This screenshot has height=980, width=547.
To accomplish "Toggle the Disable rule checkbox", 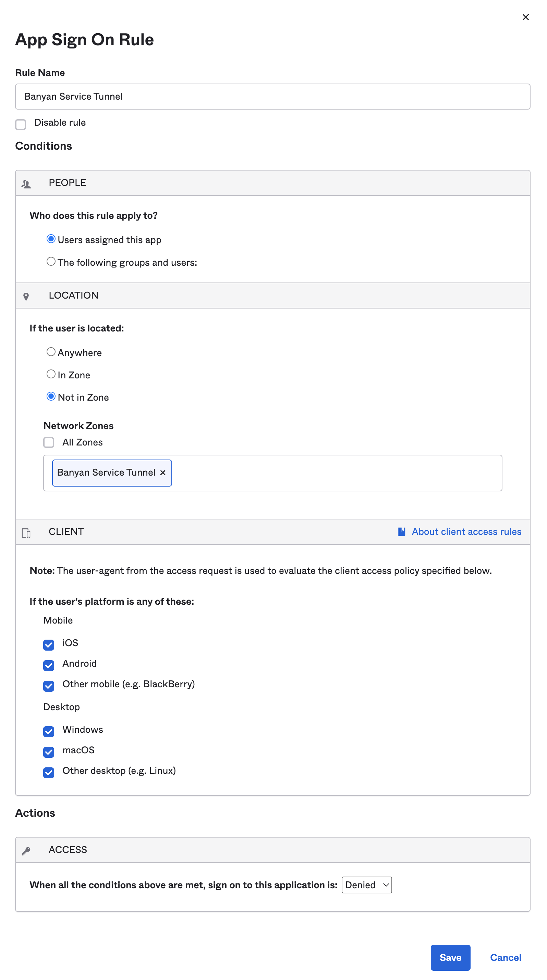I will [x=21, y=124].
